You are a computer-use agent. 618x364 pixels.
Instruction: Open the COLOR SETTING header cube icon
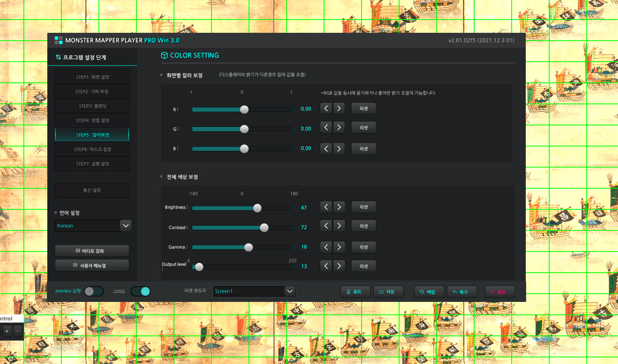164,55
